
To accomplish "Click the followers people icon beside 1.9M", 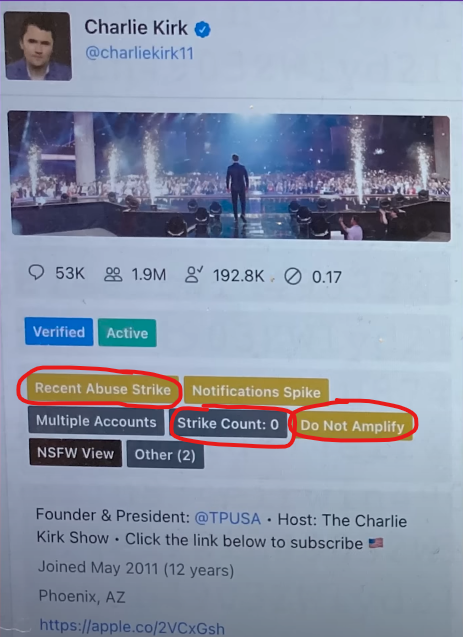I will pyautogui.click(x=113, y=275).
